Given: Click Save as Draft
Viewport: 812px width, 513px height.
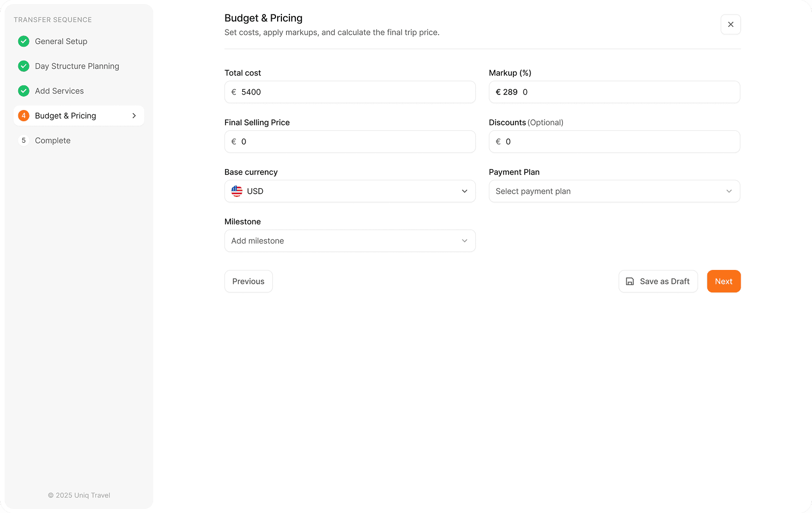Looking at the screenshot, I should (658, 281).
